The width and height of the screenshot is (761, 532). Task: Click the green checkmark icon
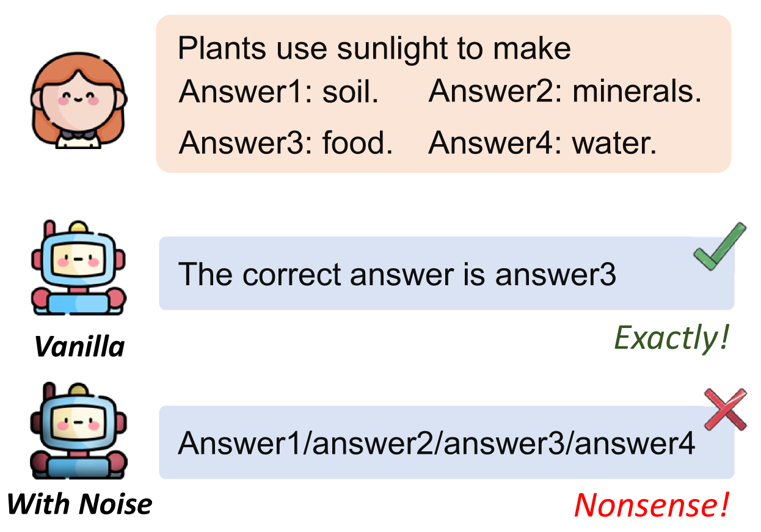pos(720,247)
